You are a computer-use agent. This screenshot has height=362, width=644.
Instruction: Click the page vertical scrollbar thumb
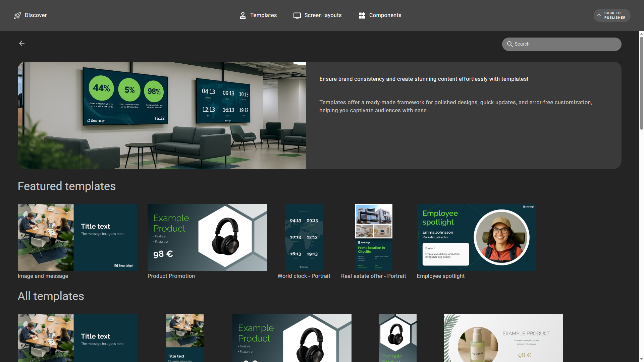(641, 83)
